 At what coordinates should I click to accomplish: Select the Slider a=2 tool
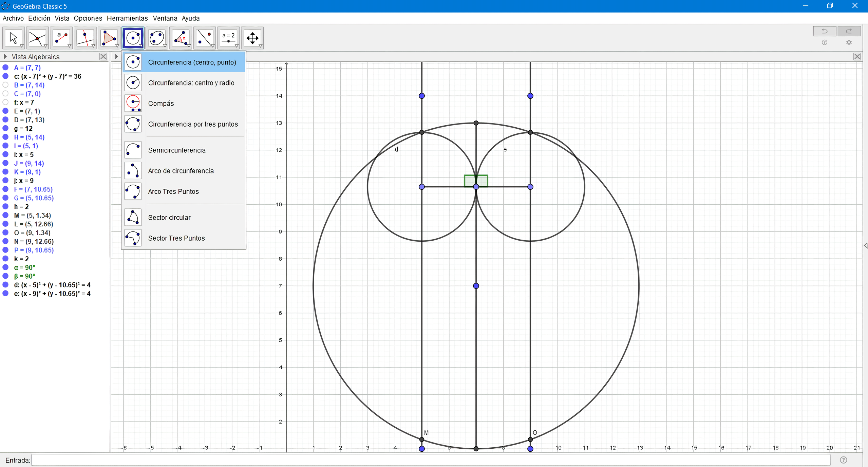(228, 38)
